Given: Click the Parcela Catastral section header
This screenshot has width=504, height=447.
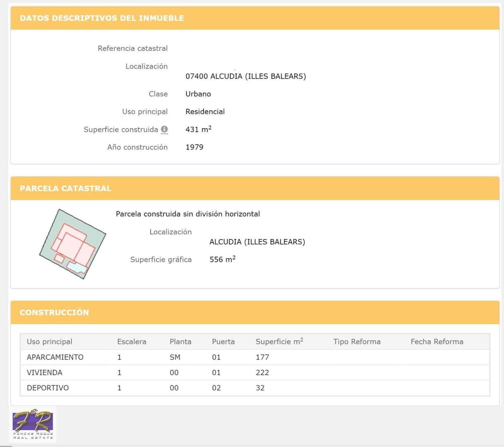Looking at the screenshot, I should pos(66,188).
